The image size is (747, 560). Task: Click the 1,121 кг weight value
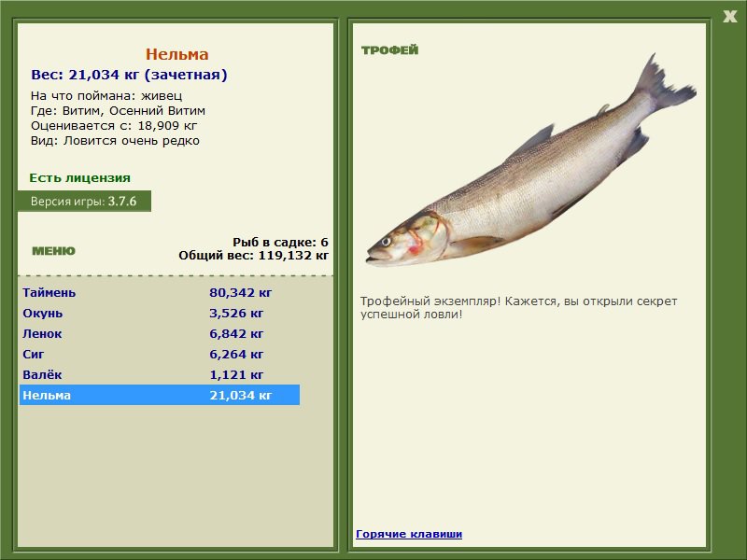point(236,374)
